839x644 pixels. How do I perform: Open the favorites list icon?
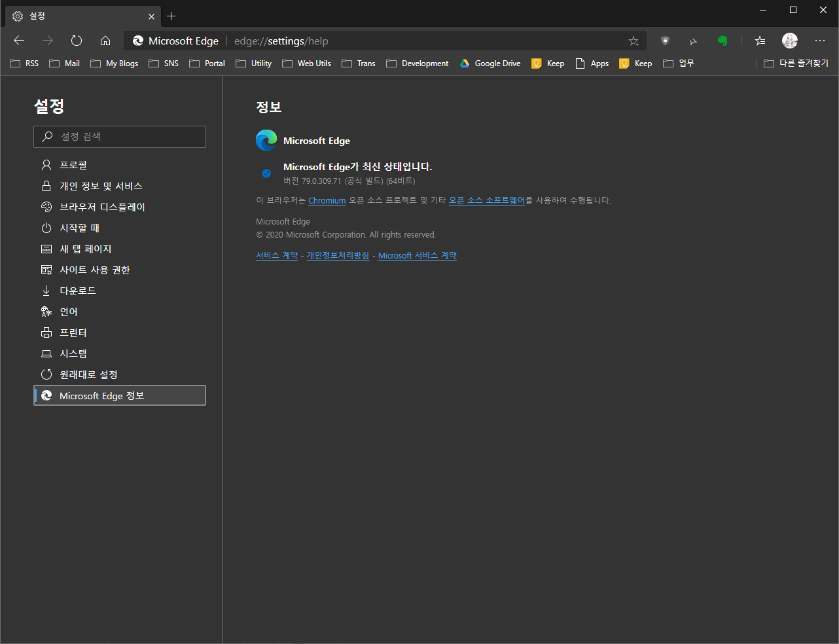(x=760, y=41)
